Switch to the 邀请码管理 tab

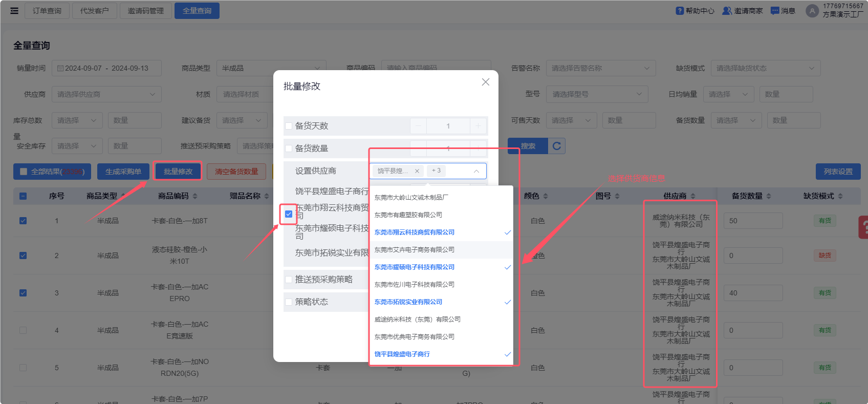[146, 11]
